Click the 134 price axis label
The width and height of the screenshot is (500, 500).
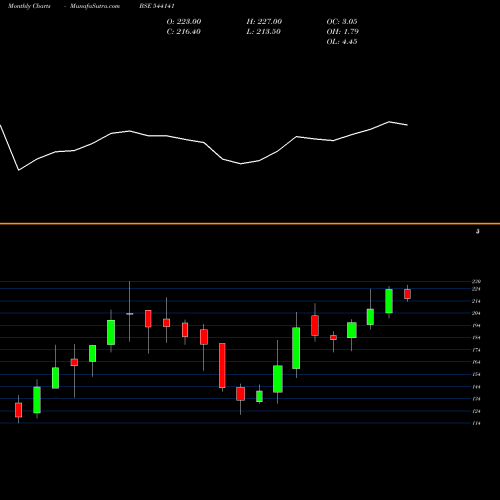(x=476, y=399)
